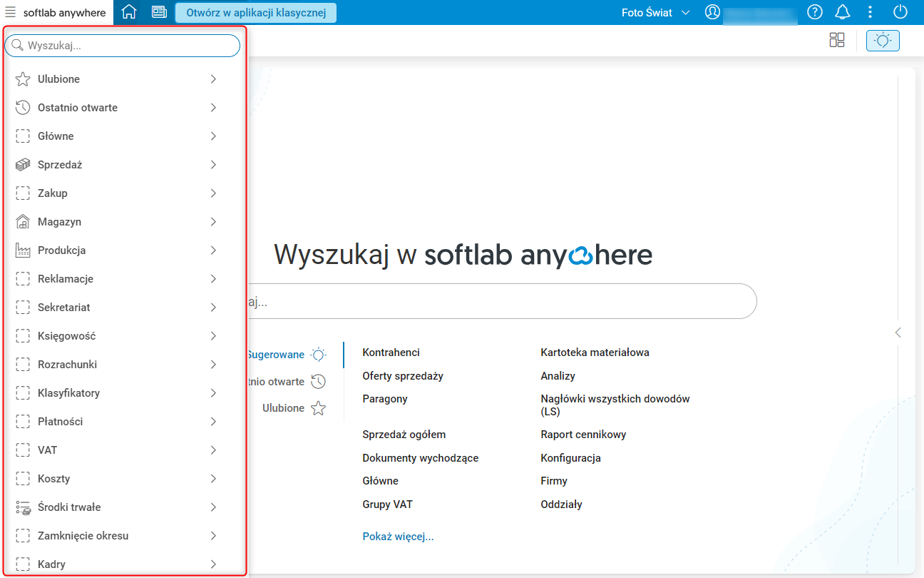This screenshot has height=578, width=924.
Task: Open the Analizy link
Action: point(558,376)
